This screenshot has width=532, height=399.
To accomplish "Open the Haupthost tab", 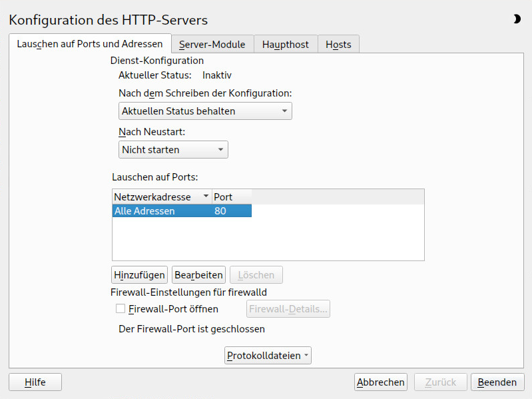I will click(x=286, y=45).
